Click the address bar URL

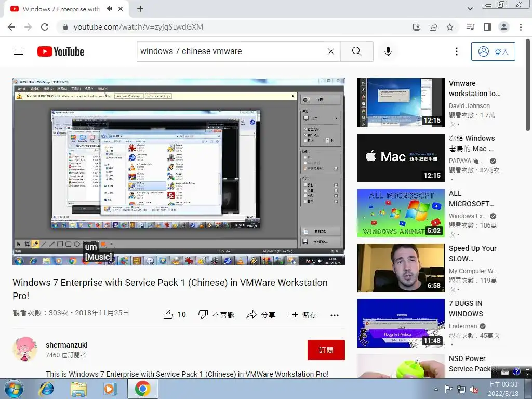click(x=138, y=27)
